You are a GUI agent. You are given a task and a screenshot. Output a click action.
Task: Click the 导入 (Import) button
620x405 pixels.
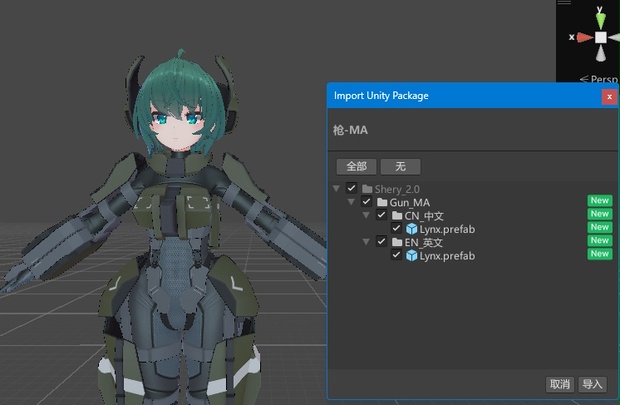(x=592, y=384)
